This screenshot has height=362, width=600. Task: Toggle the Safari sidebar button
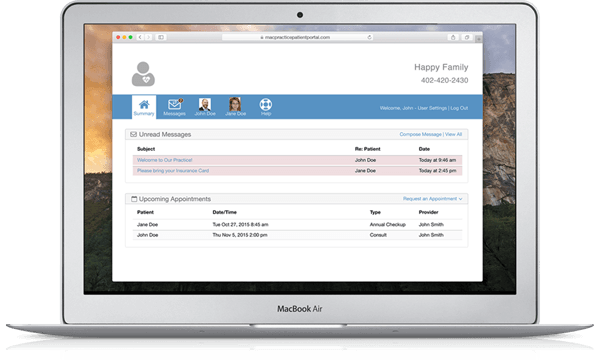coord(161,37)
